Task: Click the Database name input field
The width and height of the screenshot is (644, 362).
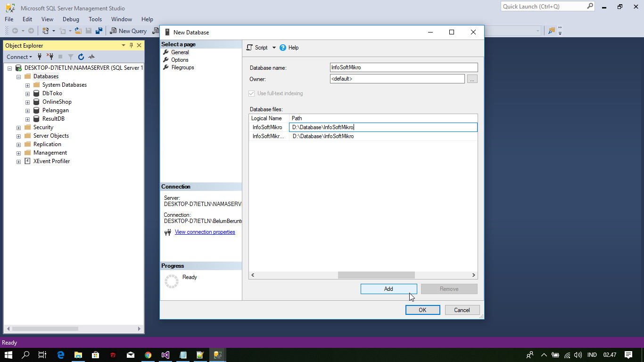Action: pyautogui.click(x=404, y=67)
